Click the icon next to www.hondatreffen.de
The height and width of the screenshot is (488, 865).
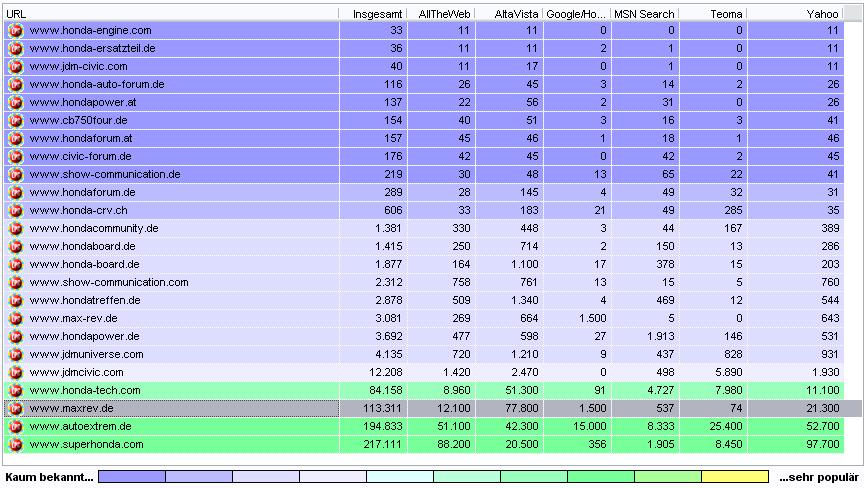pos(15,301)
